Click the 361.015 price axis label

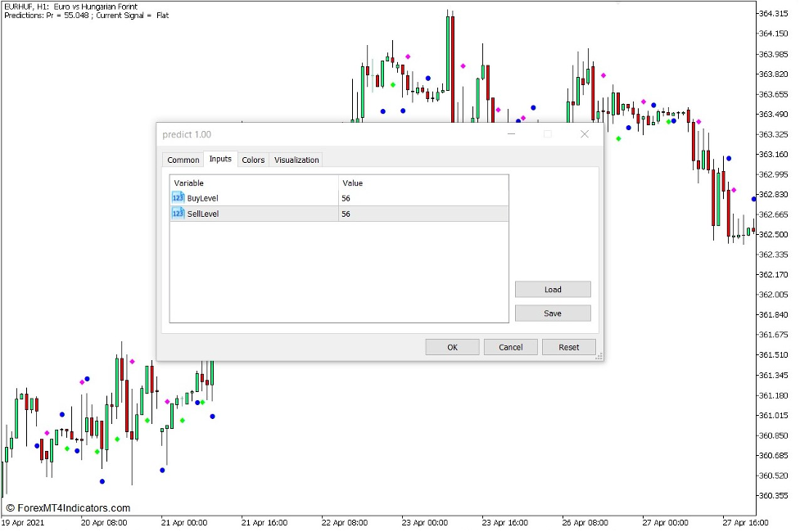point(774,415)
